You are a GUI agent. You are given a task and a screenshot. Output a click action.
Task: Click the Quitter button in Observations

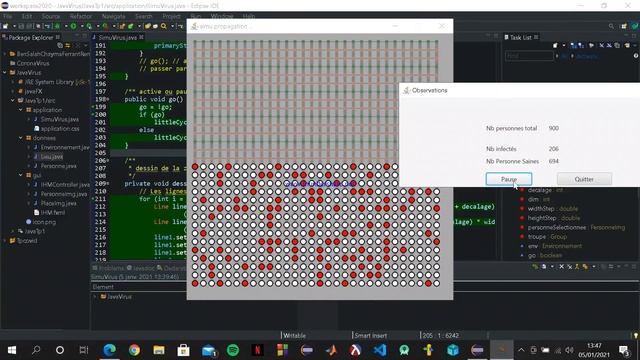(584, 179)
